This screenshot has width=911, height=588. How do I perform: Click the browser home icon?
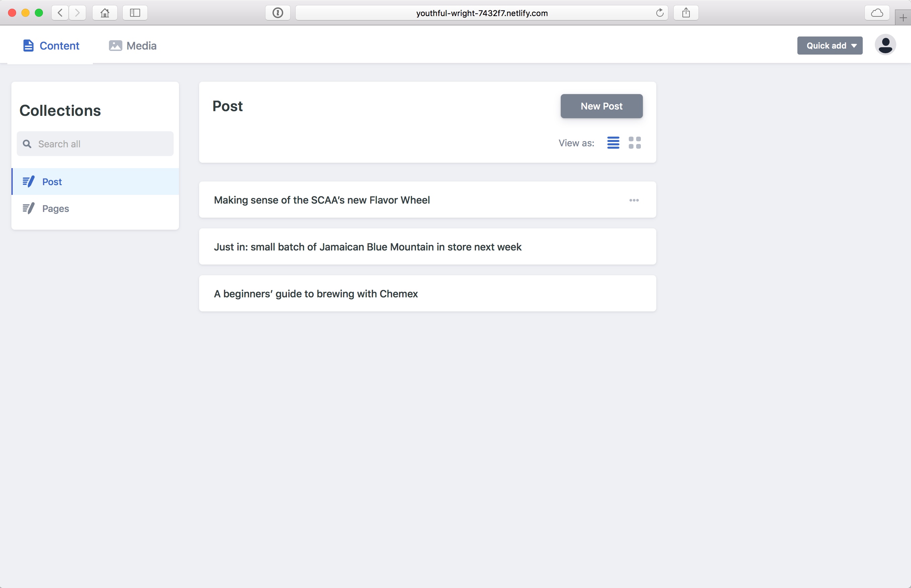105,13
